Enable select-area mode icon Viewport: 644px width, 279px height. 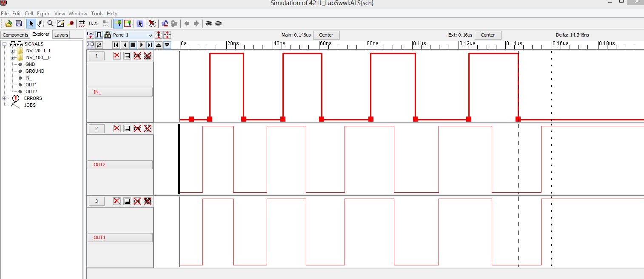[128, 23]
